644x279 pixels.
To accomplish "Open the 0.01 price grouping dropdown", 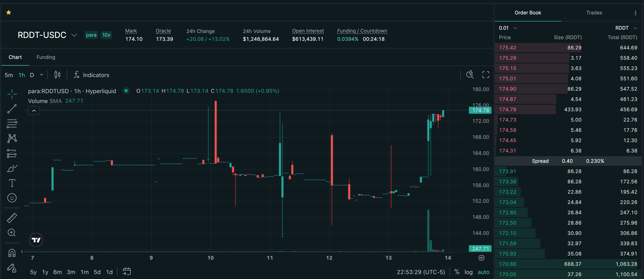I will click(508, 28).
